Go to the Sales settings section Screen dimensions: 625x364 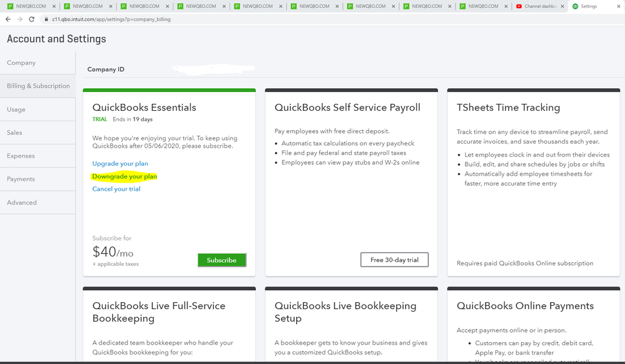click(x=38, y=133)
